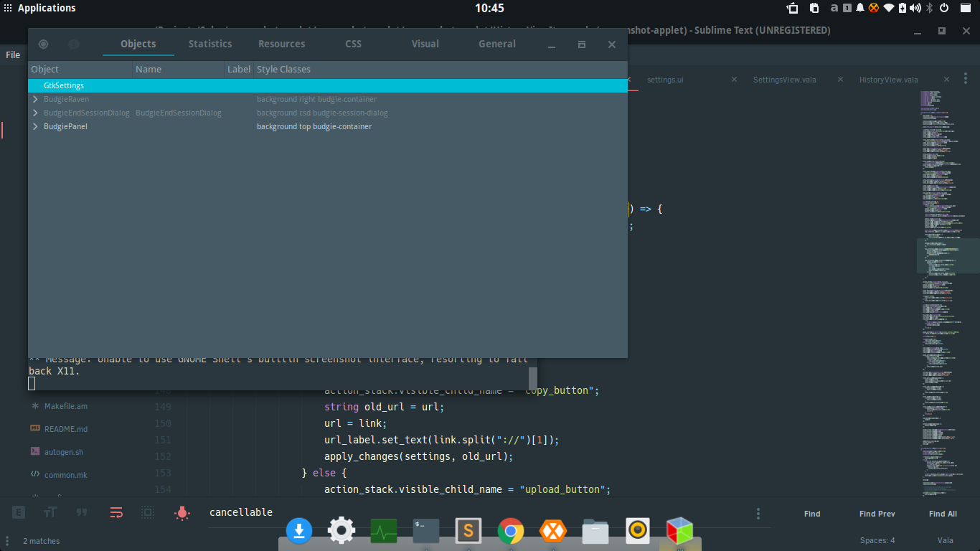Viewport: 980px width, 551px height.
Task: Toggle in-selection search option
Action: tap(148, 512)
